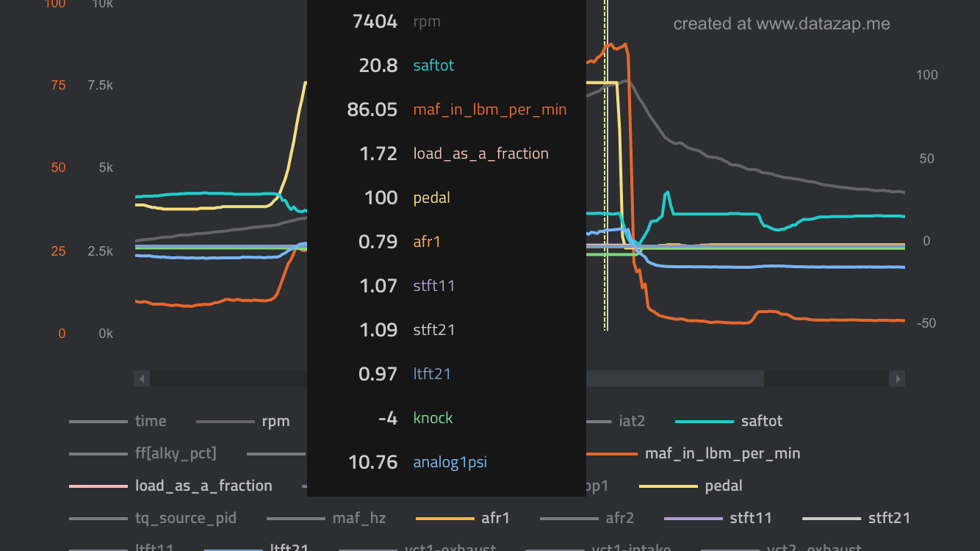
Task: Click the 1.09 stft21 value in the tooltip
Action: (x=378, y=330)
